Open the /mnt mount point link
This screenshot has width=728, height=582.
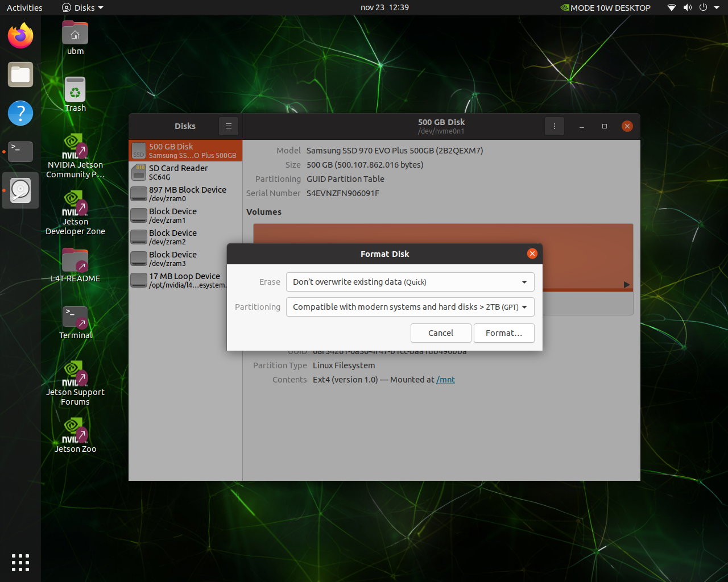point(445,380)
